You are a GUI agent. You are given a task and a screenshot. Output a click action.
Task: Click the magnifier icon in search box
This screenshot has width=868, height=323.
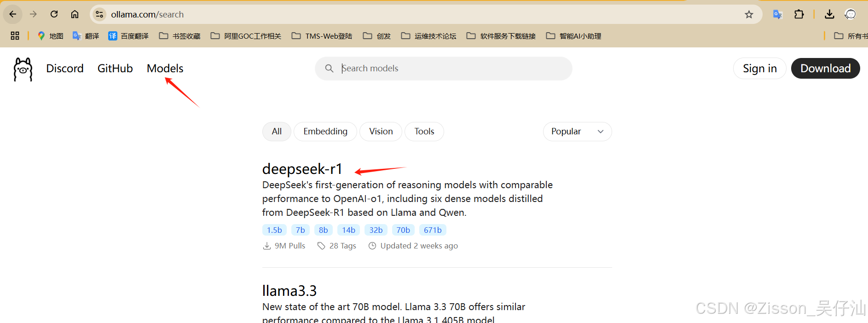329,69
